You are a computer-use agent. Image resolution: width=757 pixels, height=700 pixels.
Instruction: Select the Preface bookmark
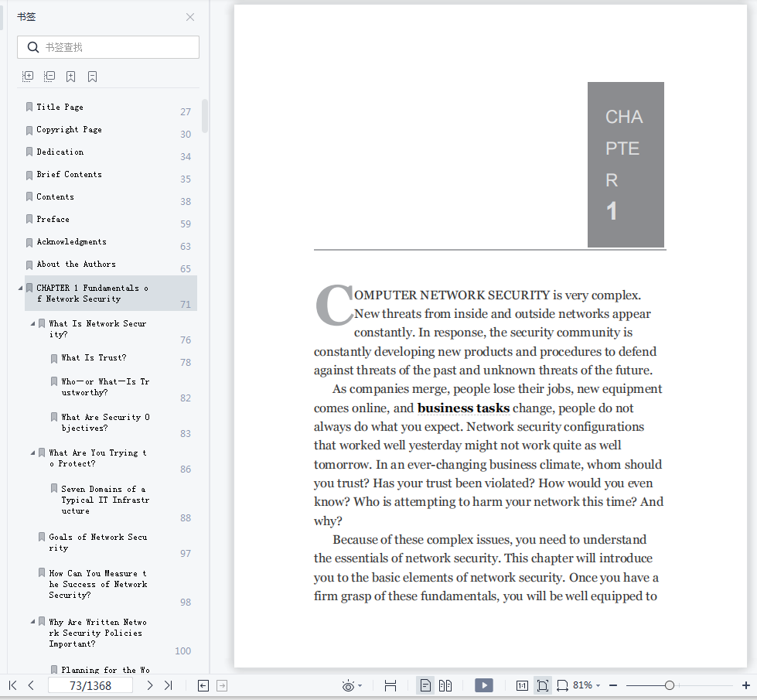(53, 219)
